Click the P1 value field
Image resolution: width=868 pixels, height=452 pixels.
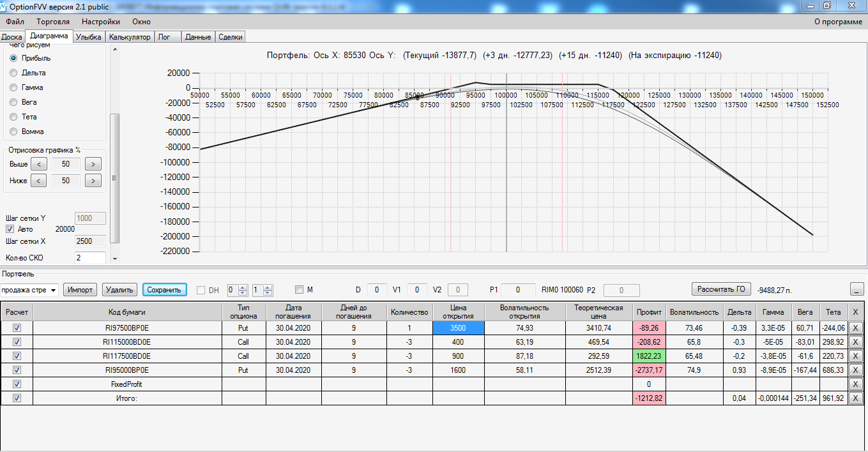[x=519, y=290]
